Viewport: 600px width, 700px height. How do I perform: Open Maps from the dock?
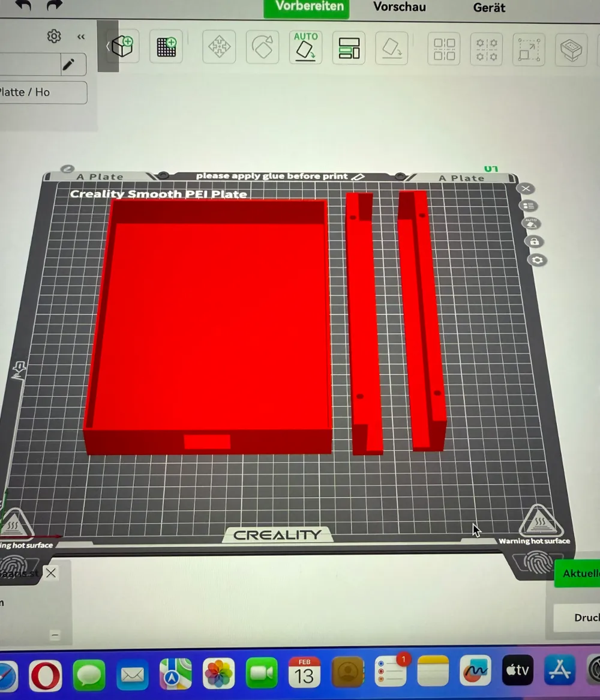(x=175, y=674)
